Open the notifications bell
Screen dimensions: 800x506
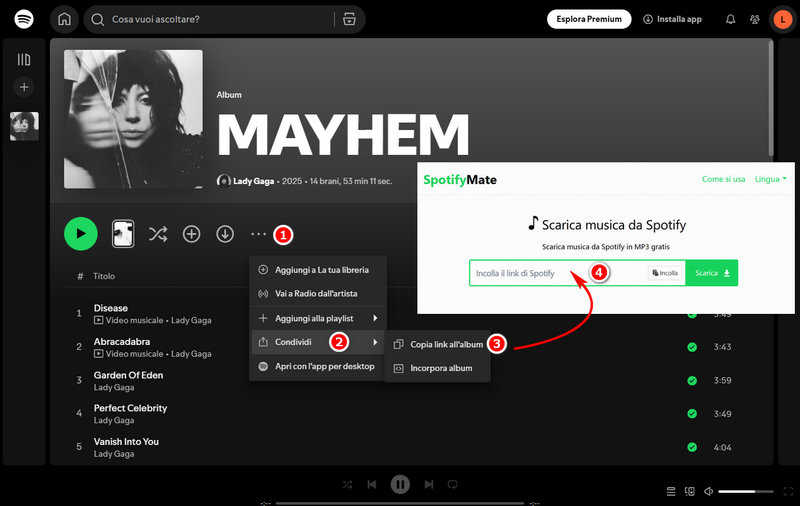[731, 19]
